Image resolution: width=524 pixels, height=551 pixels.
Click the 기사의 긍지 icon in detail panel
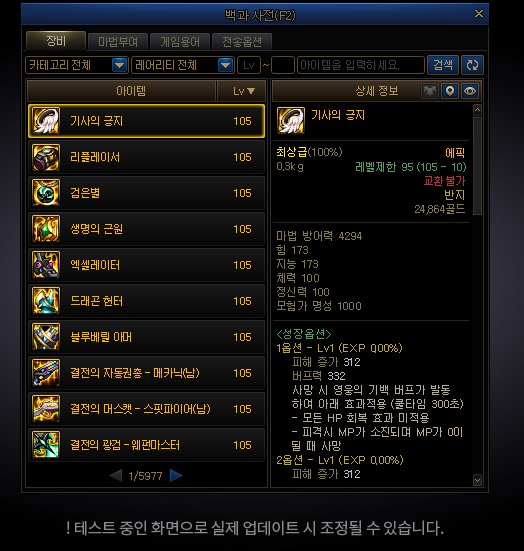[291, 121]
